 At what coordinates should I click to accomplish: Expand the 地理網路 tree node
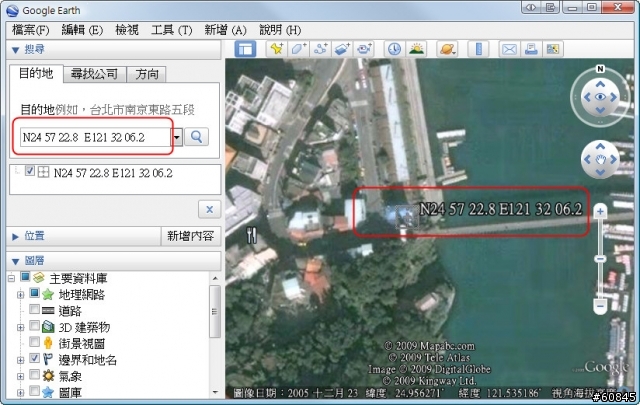20,295
